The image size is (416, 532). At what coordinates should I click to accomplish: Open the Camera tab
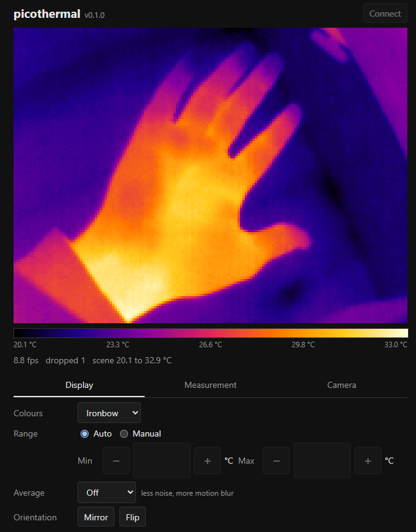(342, 385)
